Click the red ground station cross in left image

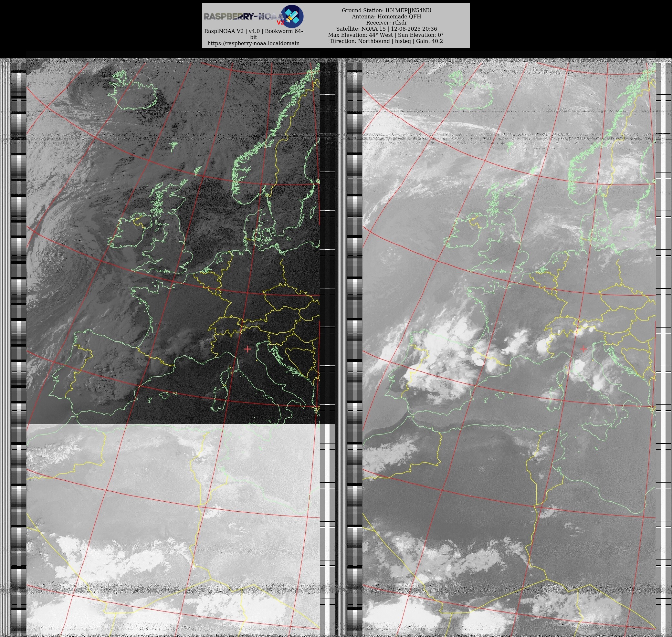point(247,349)
